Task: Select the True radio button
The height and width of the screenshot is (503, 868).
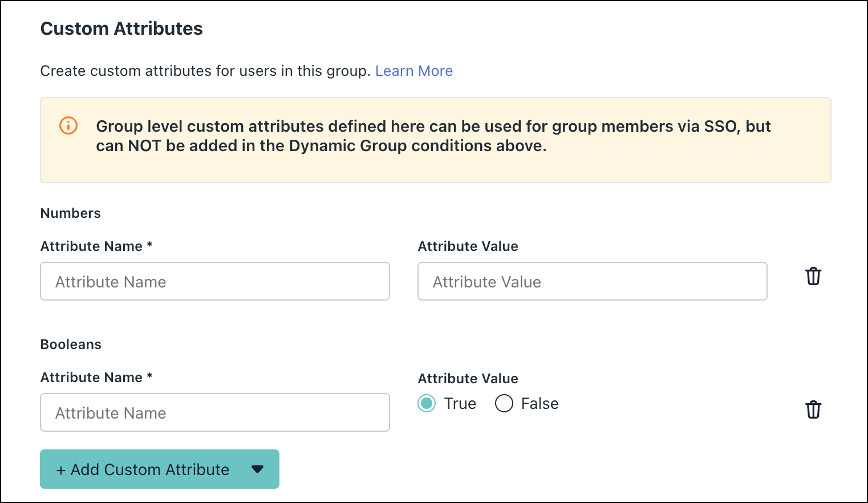Action: 427,403
